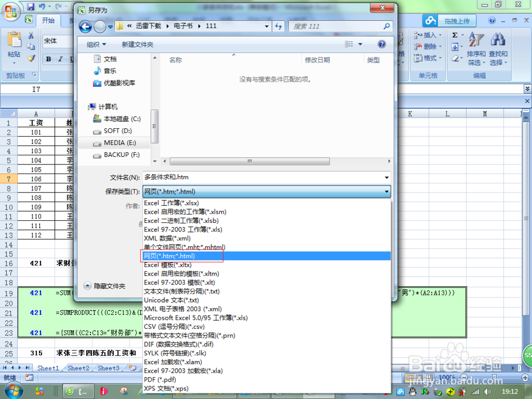Click the Cut scissors icon in ribbon
The height and width of the screenshot is (399, 532).
pyautogui.click(x=31, y=36)
